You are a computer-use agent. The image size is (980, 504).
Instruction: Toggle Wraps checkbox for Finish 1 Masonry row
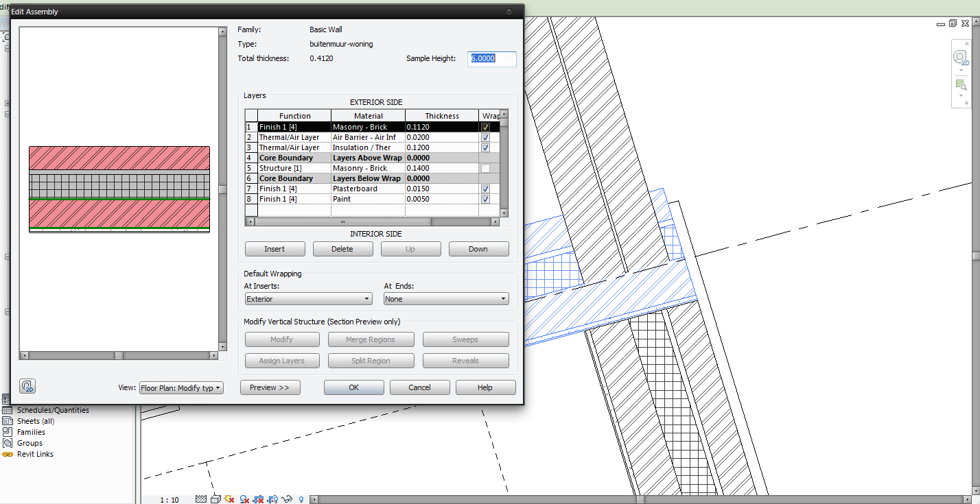(486, 127)
